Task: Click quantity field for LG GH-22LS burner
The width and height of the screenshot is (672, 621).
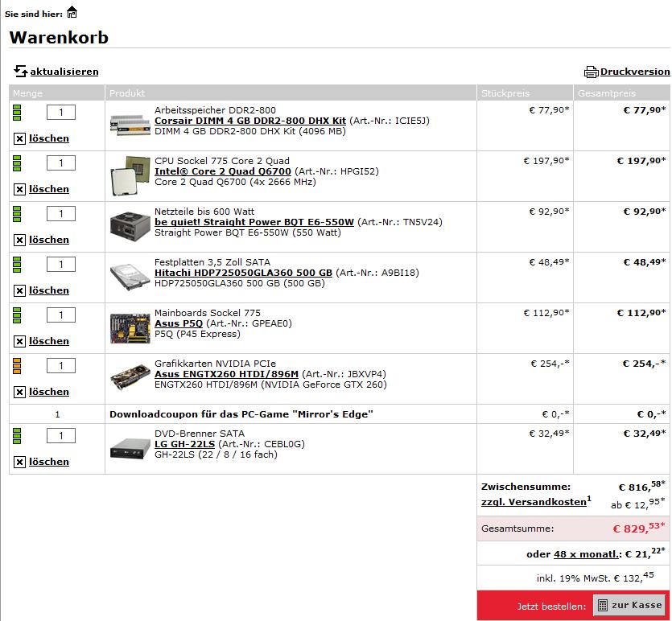Action: coord(61,435)
